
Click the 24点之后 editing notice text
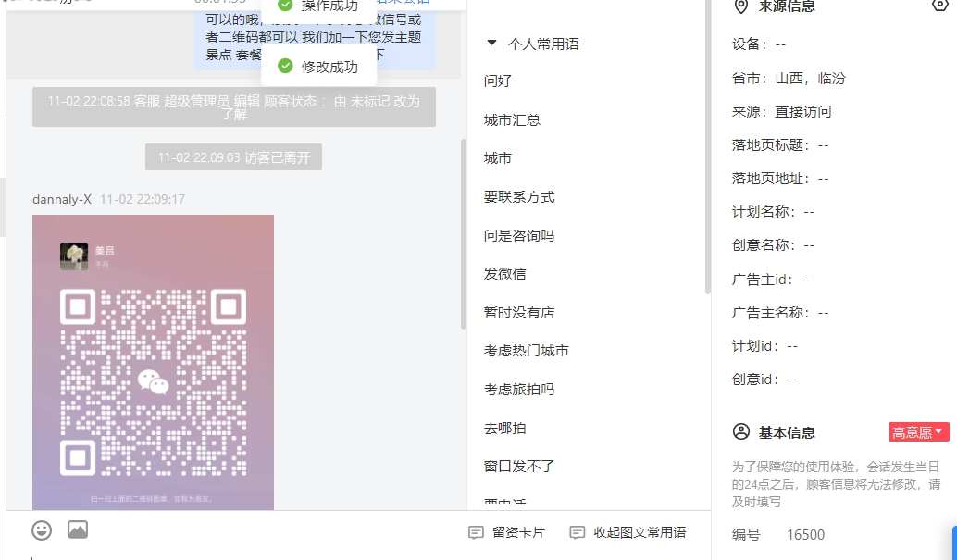point(836,484)
